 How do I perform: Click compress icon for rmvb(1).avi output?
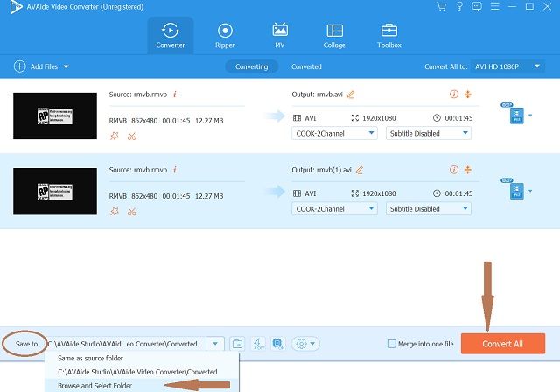[x=468, y=170]
